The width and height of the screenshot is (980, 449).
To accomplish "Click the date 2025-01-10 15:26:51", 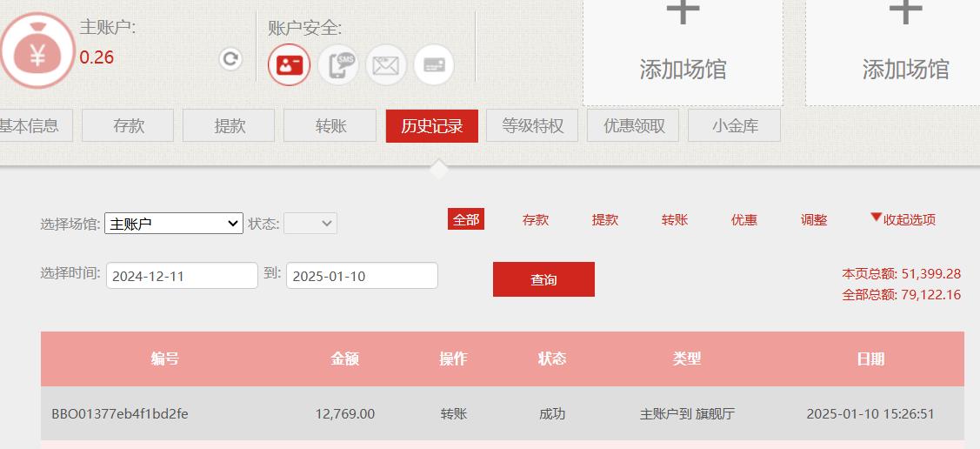I will click(x=870, y=414).
